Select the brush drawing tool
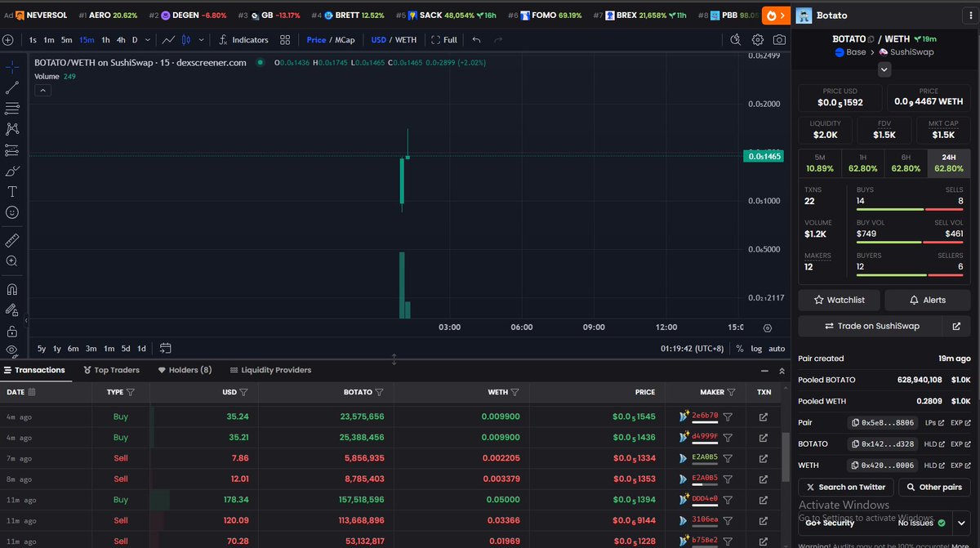Screen dimensions: 980x548 point(12,171)
